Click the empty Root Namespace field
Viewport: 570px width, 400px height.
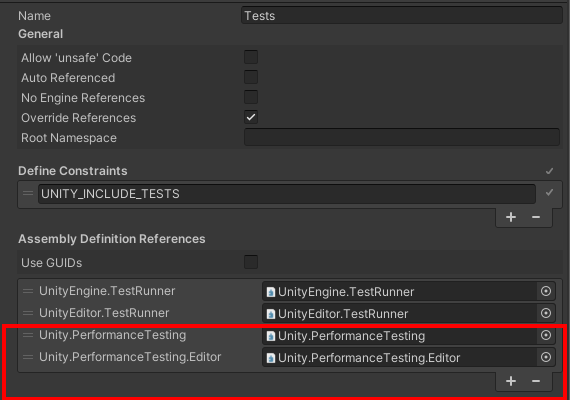402,137
